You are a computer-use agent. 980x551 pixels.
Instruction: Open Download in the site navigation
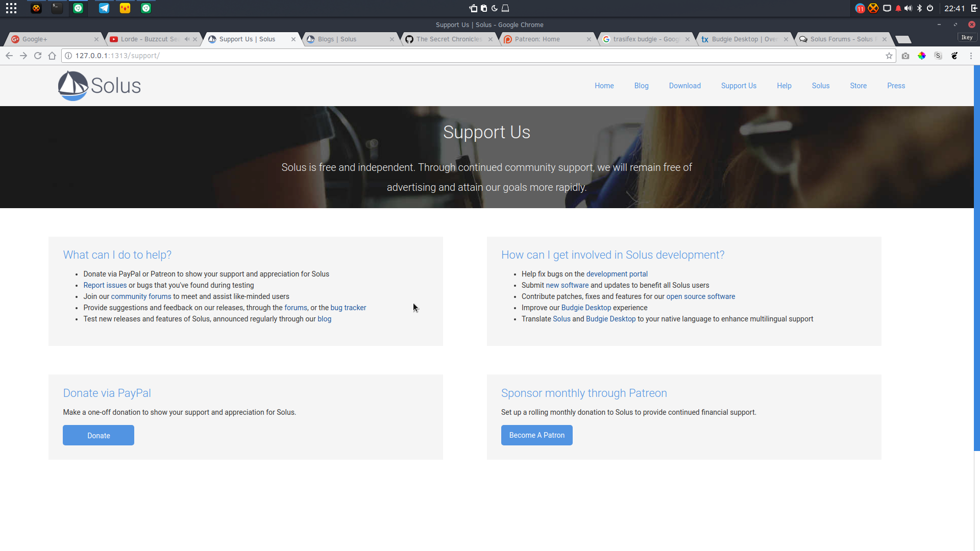[x=684, y=86]
